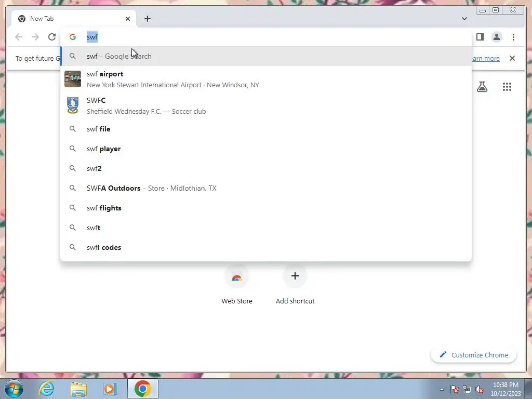Click the browser forward arrow

pyautogui.click(x=35, y=37)
